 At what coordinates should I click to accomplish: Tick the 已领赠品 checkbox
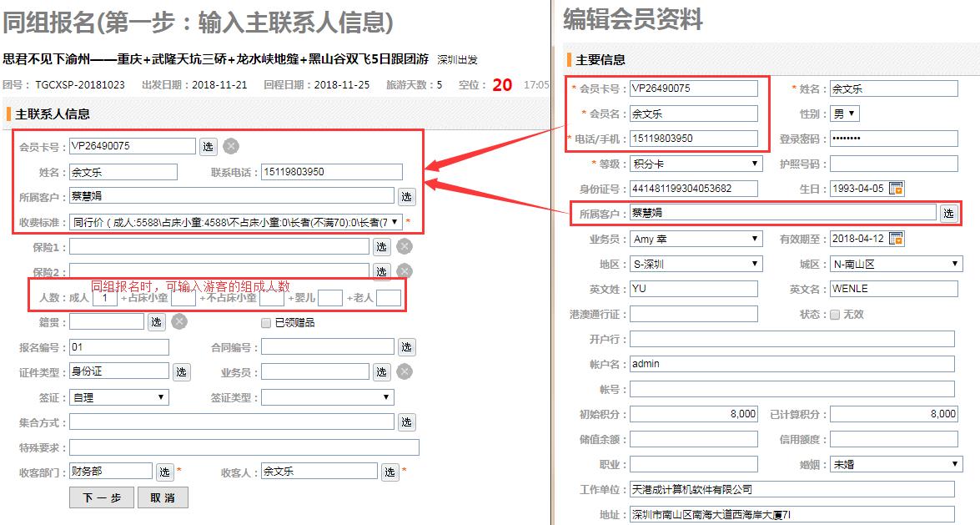tap(265, 323)
